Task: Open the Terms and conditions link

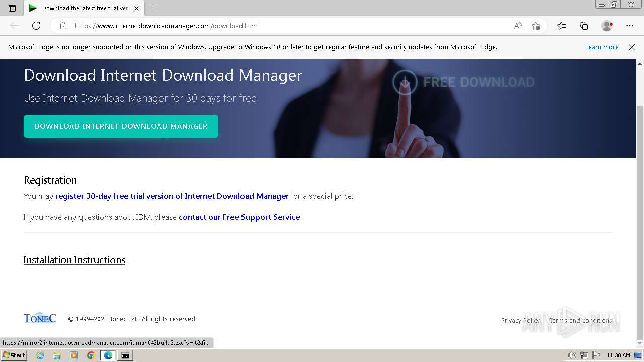Action: point(581,320)
